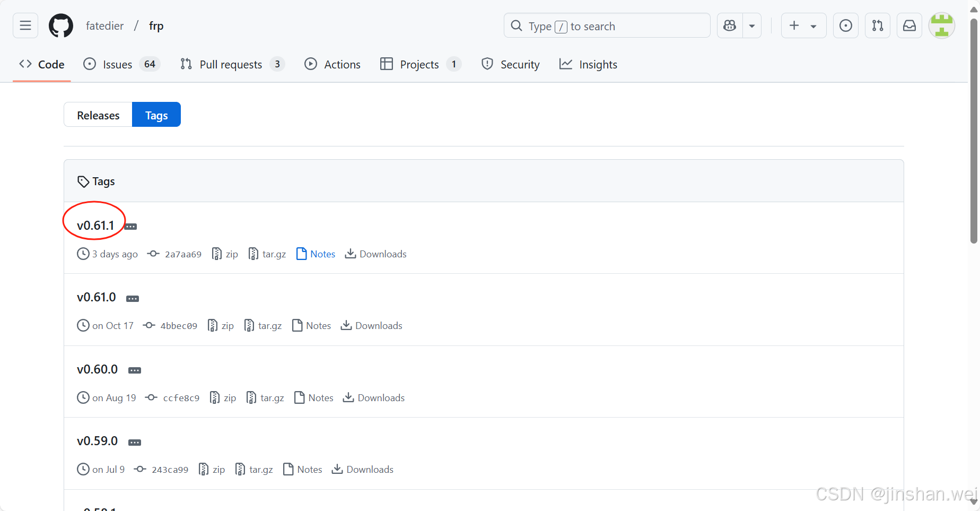Download v0.61.0 zip archive
Screen dimensions: 980x511
pyautogui.click(x=221, y=326)
